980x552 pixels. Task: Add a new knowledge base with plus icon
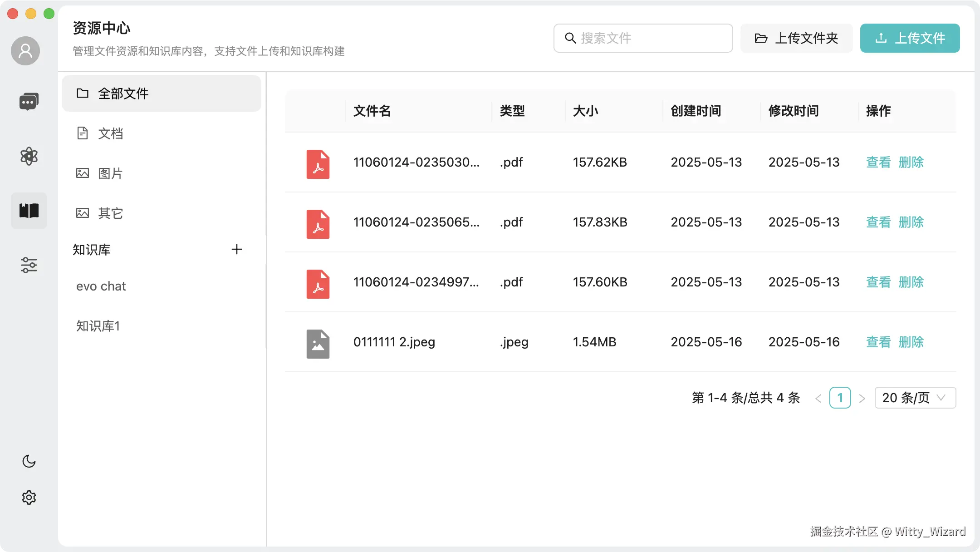click(237, 249)
